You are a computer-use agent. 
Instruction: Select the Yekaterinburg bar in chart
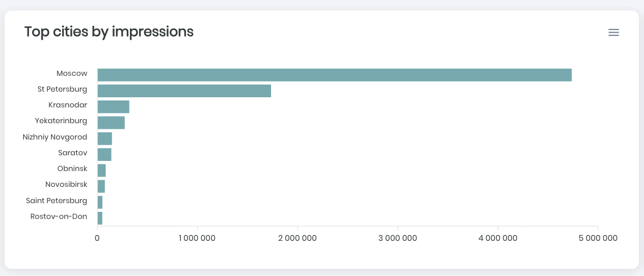coord(111,122)
